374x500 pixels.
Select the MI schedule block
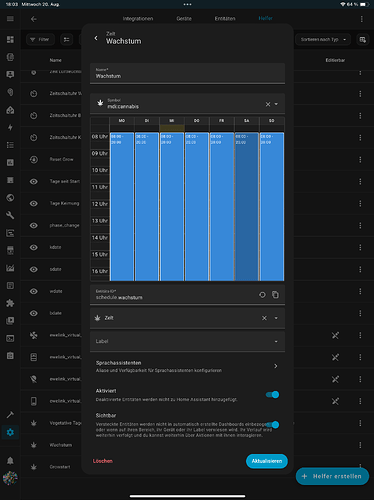click(x=172, y=207)
